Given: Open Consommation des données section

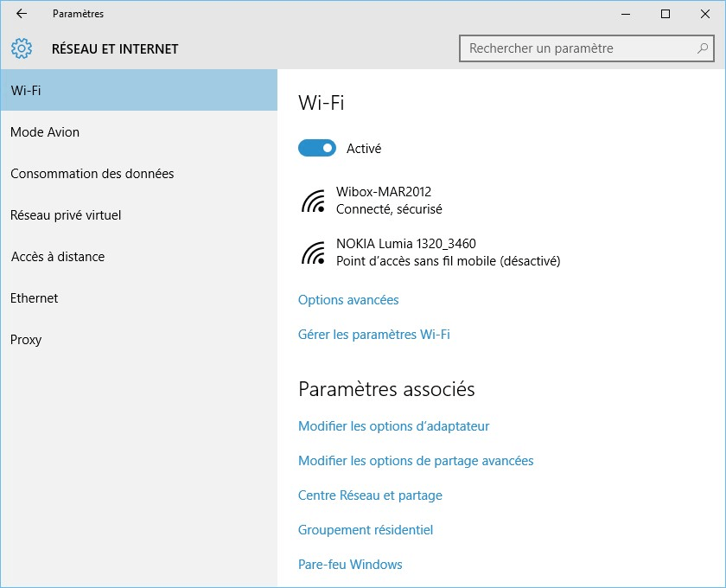Looking at the screenshot, I should [139, 173].
